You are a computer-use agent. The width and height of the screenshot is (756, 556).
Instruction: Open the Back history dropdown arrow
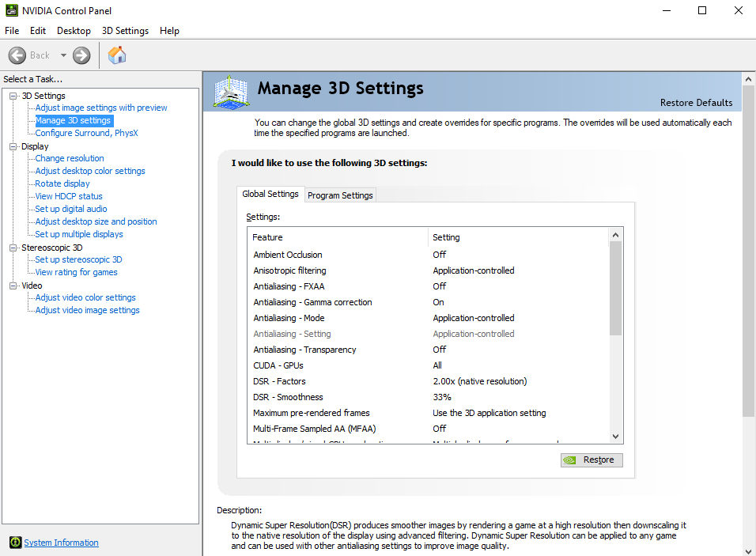(64, 55)
